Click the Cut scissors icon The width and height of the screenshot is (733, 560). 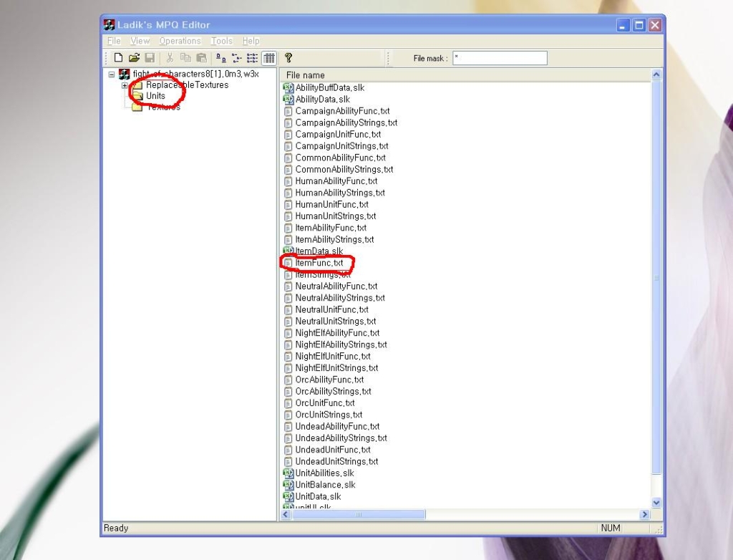pyautogui.click(x=170, y=57)
